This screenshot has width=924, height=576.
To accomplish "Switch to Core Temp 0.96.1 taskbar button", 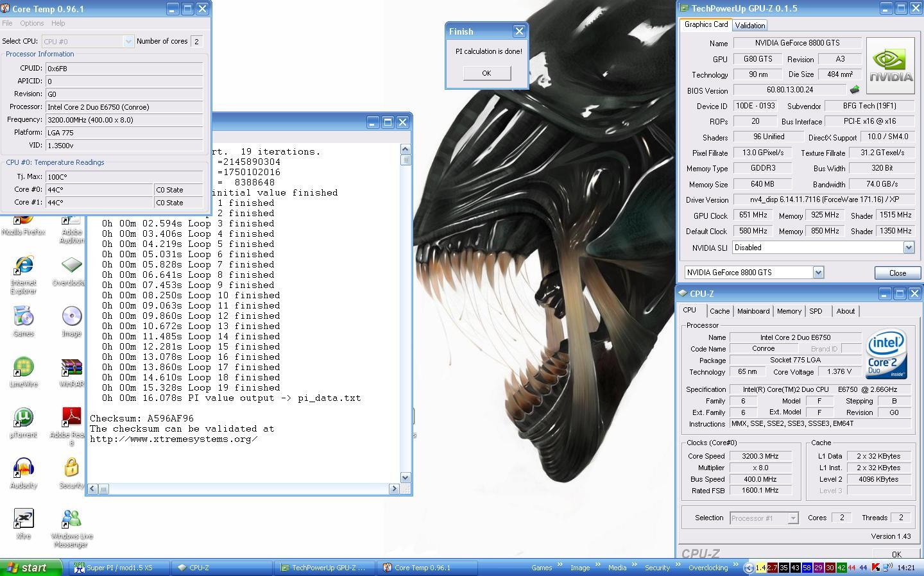I will (x=428, y=568).
